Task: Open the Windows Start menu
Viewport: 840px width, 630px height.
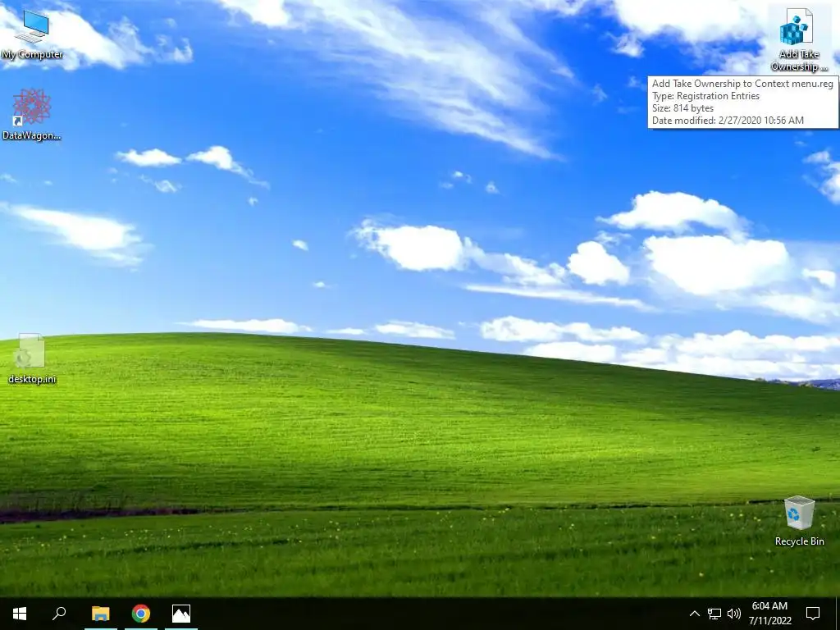Action: click(20, 614)
